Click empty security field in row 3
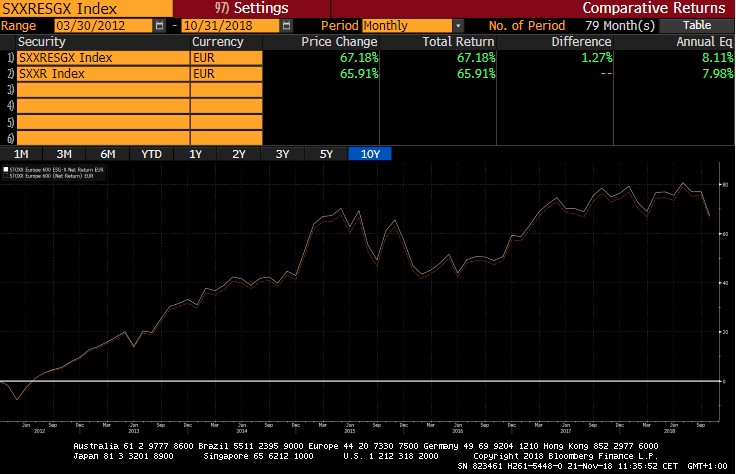The width and height of the screenshot is (736, 474). coord(103,90)
